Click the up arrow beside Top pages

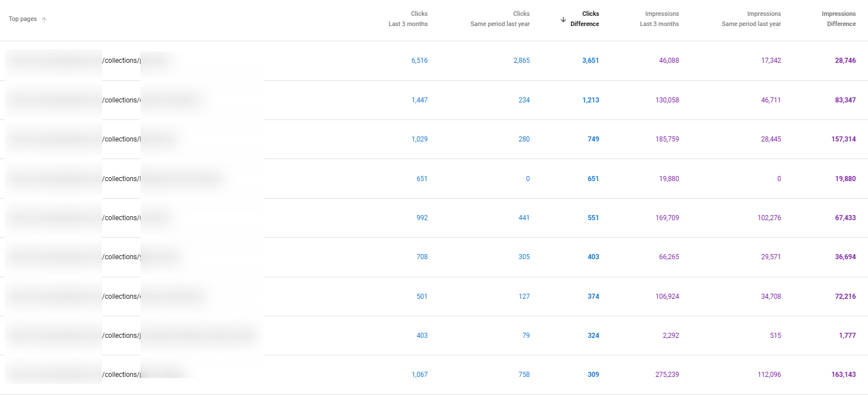point(44,19)
